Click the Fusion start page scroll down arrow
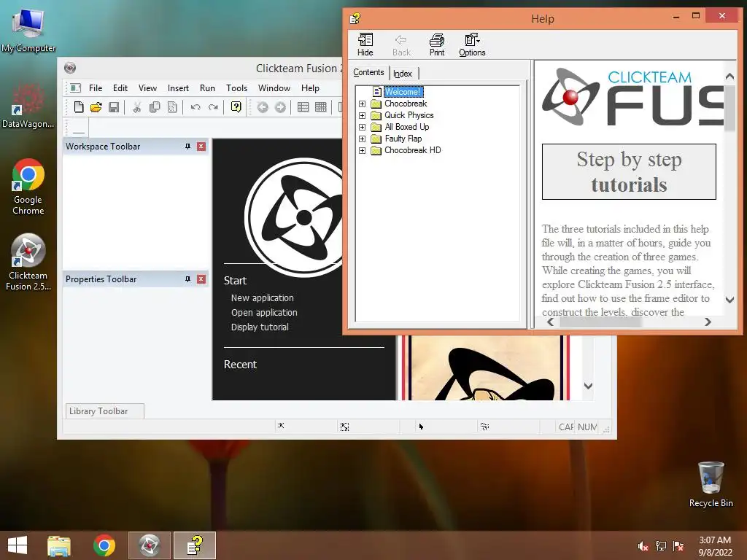Viewport: 747px width, 560px height. (589, 386)
